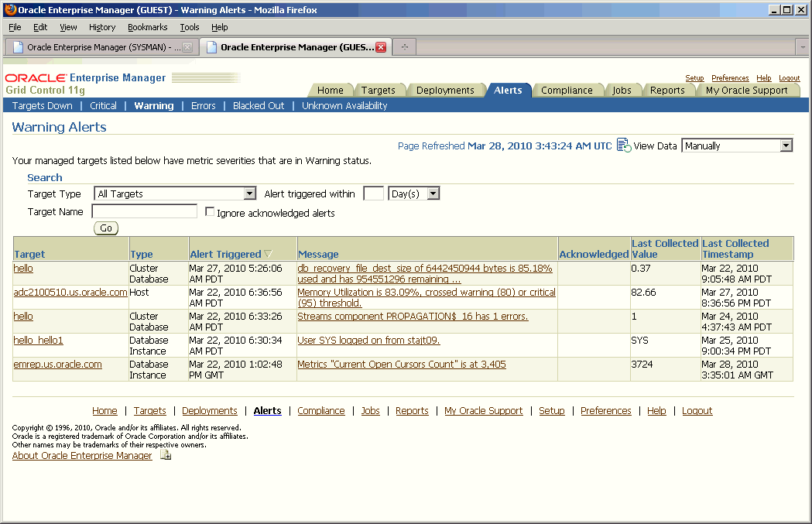Open the browser tab list dropdown
Image resolution: width=812 pixels, height=524 pixels.
(803, 47)
